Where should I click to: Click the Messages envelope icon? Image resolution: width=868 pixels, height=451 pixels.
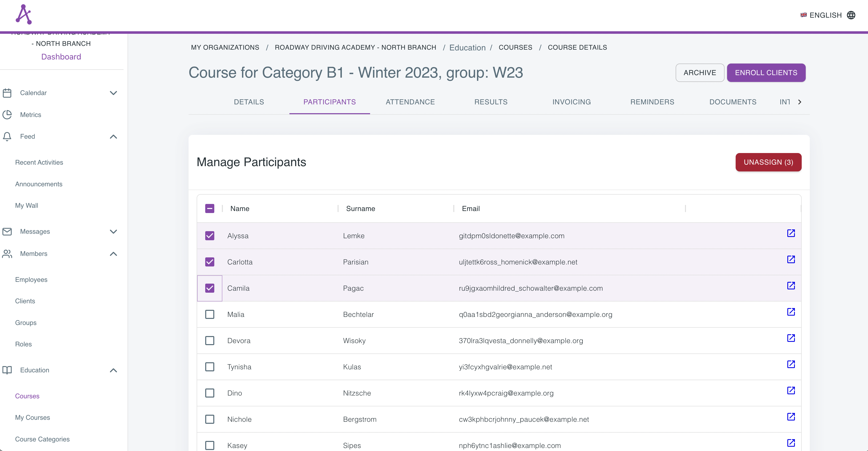(x=7, y=232)
